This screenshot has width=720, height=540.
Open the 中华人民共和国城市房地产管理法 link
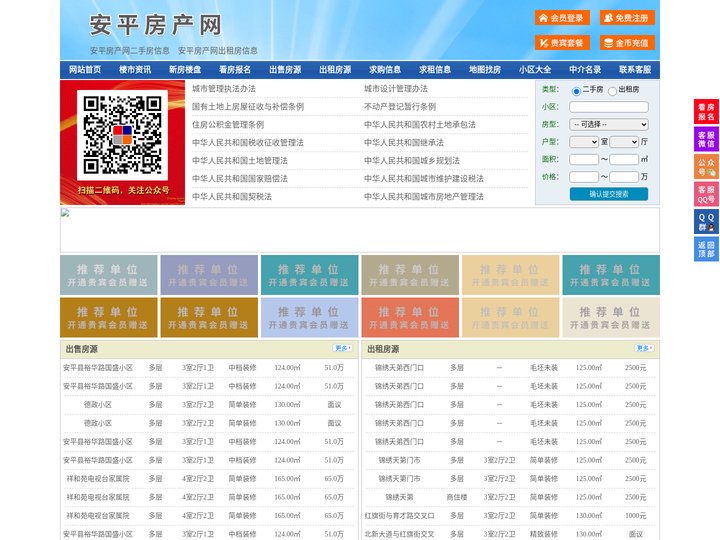[424, 197]
